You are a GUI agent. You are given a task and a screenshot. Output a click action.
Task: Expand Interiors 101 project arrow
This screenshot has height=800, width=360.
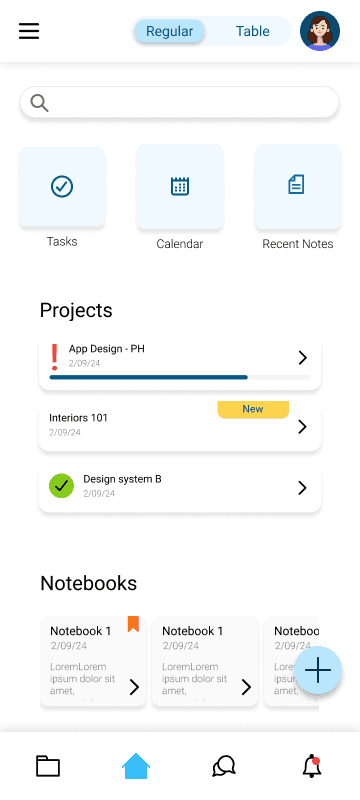302,427
